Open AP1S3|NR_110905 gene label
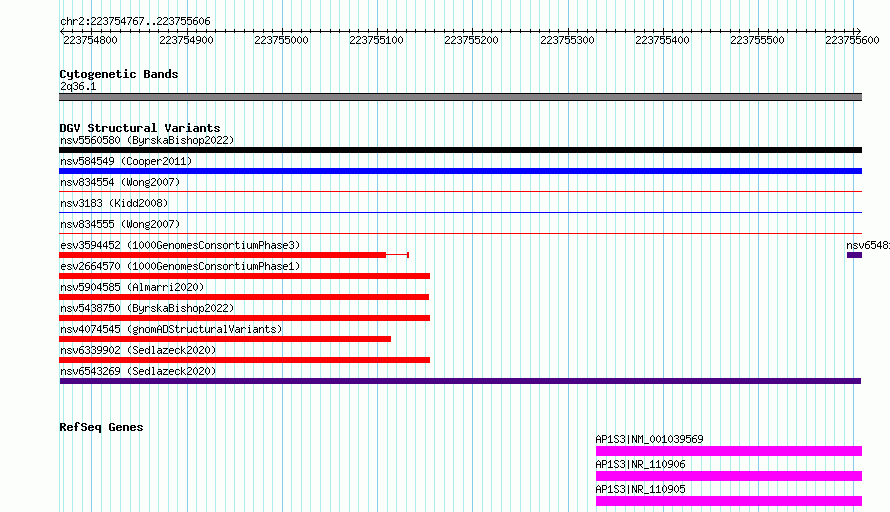890x512 pixels. (640, 489)
